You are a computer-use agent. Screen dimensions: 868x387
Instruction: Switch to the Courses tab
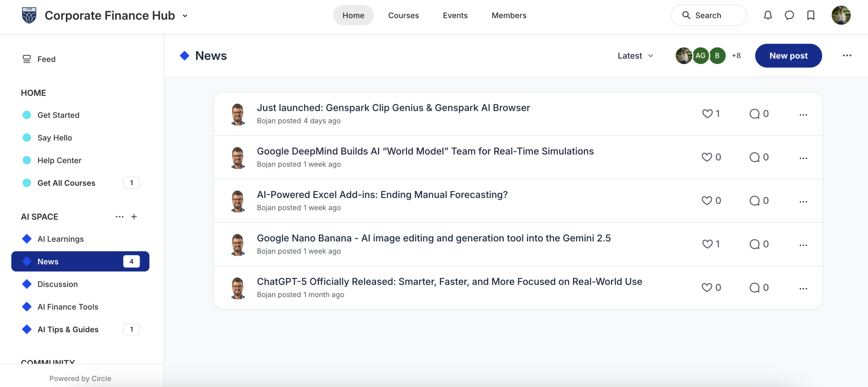[x=403, y=15]
